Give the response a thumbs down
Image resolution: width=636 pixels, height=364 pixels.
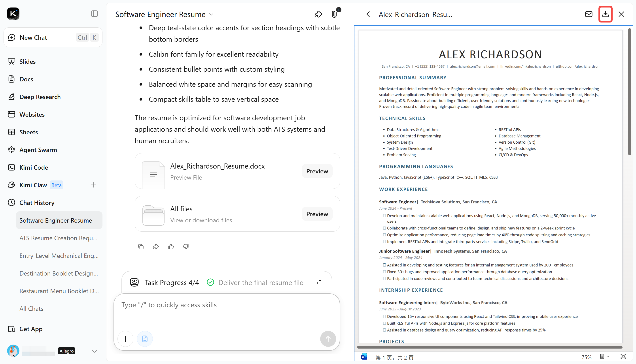point(186,247)
